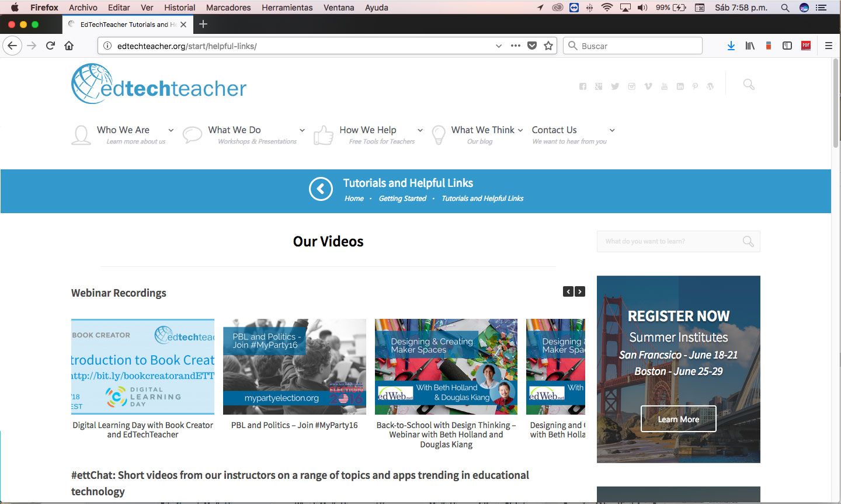Save page to Pocket
The image size is (841, 504).
click(x=532, y=46)
